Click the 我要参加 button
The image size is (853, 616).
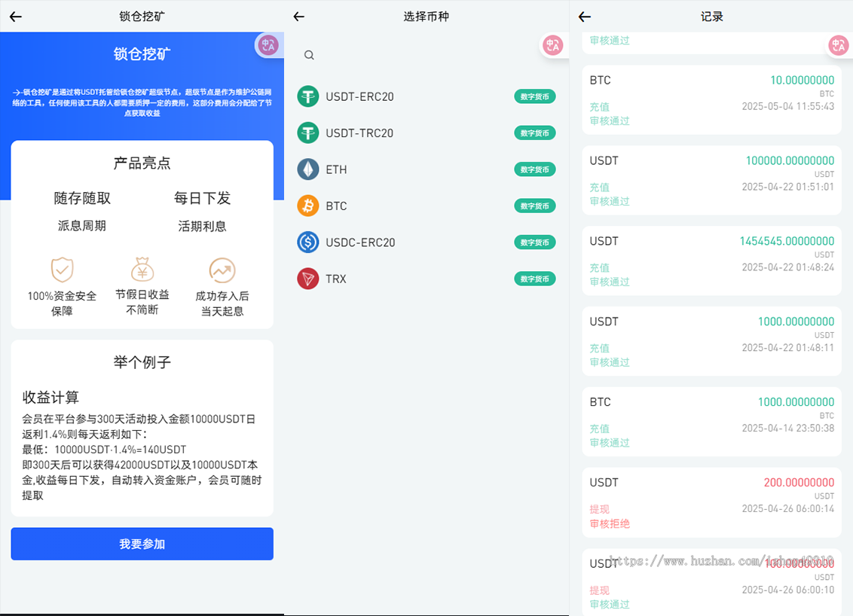click(x=142, y=544)
